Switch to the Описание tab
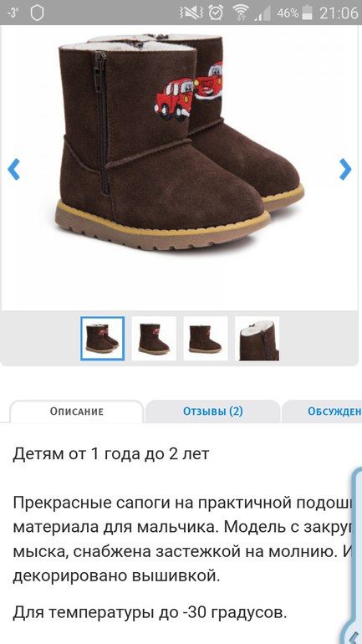Image resolution: width=362 pixels, height=644 pixels. click(77, 411)
